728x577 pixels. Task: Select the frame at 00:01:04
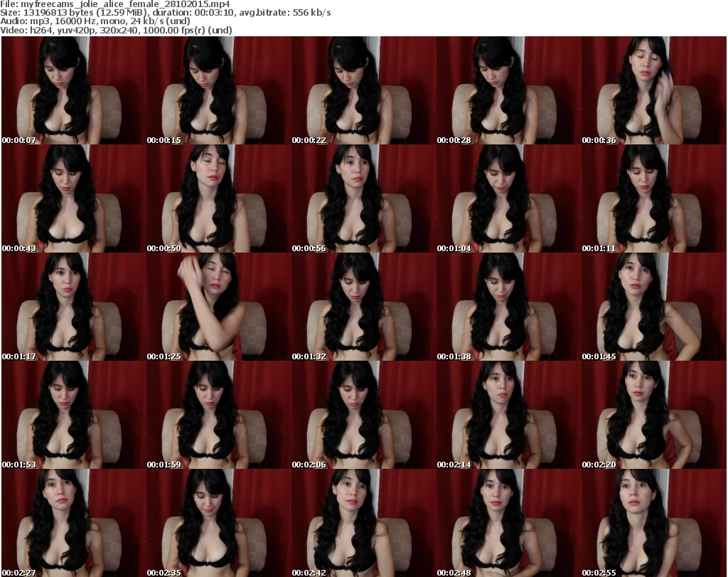[x=509, y=198]
